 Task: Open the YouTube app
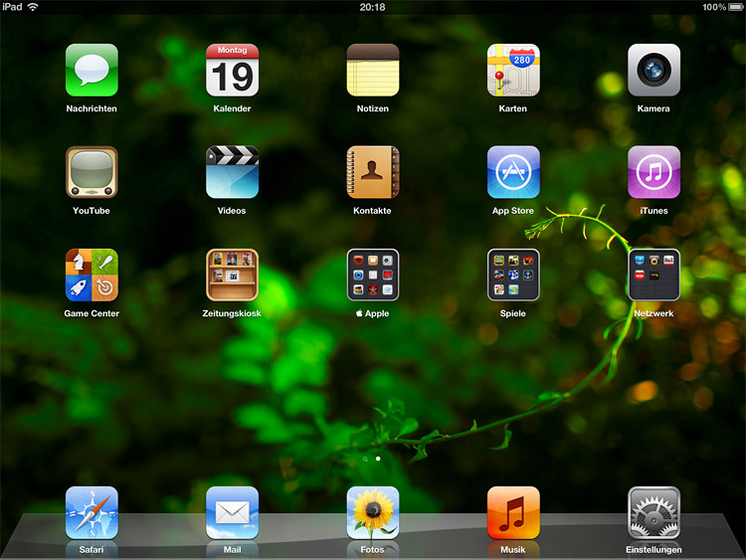[x=92, y=172]
